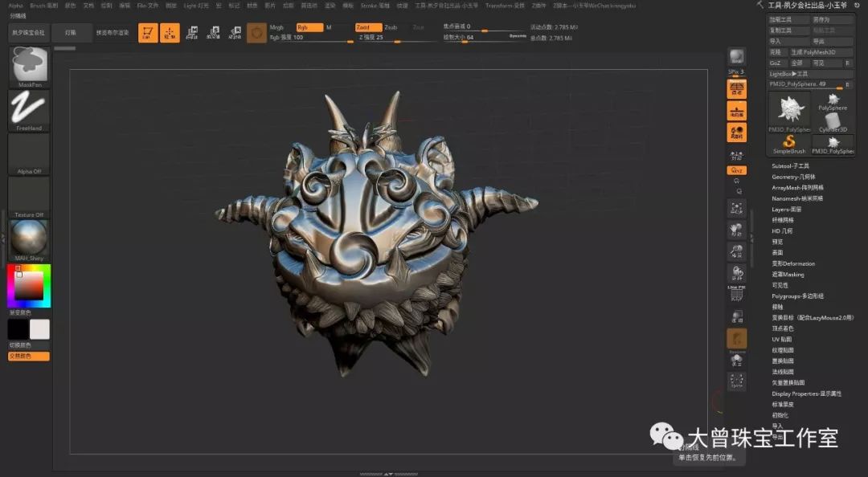Viewport: 868px width, 477px height.
Task: Open the Texture Off slot
Action: (30, 198)
